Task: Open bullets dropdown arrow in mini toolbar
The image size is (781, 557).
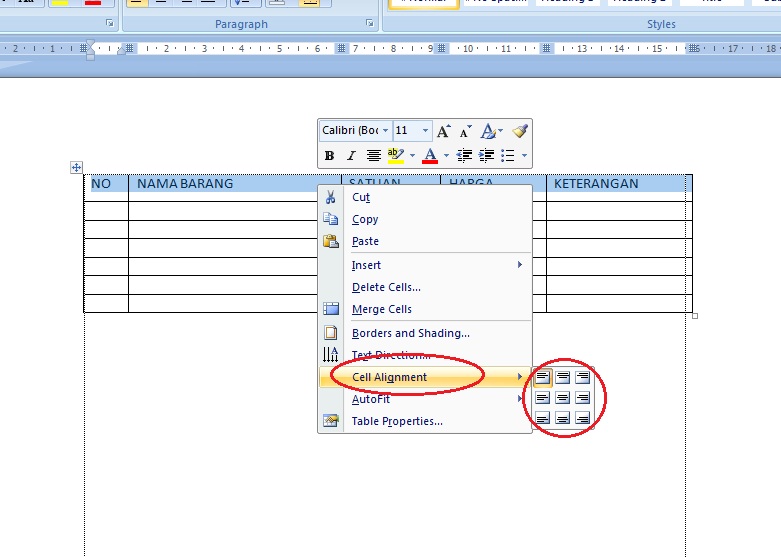Action: coord(524,155)
